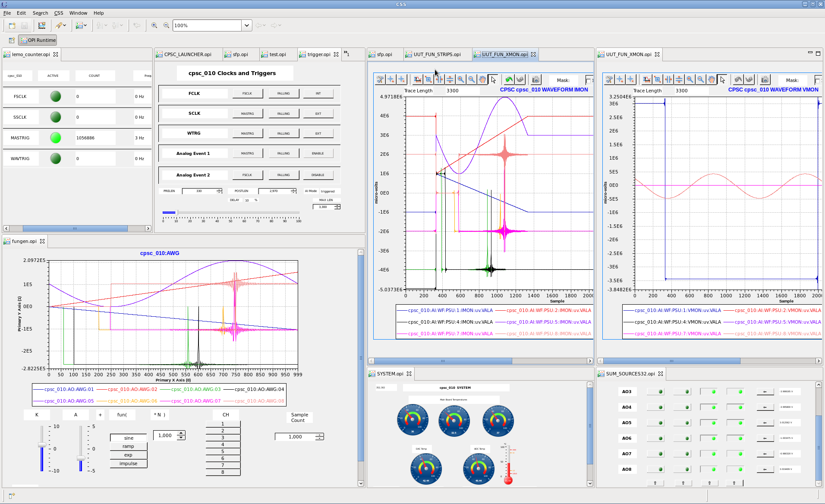Image resolution: width=825 pixels, height=504 pixels.
Task: Open configure settings in IMON plot toolbar
Action: 380,79
